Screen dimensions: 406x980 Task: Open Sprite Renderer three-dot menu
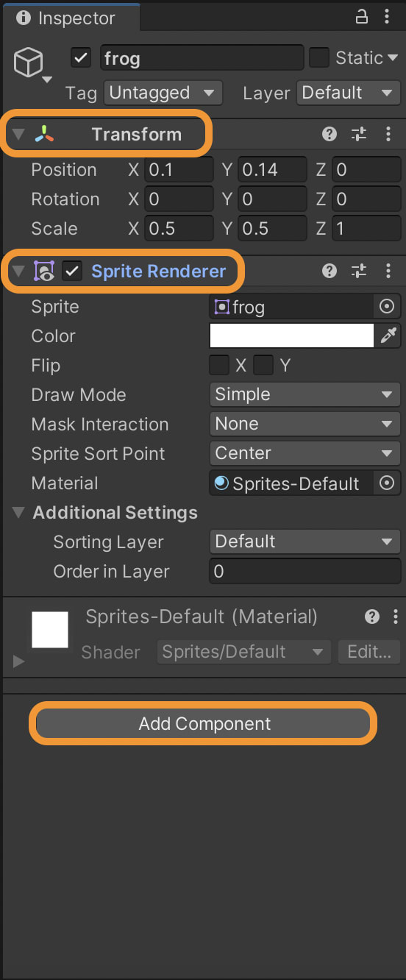click(388, 271)
